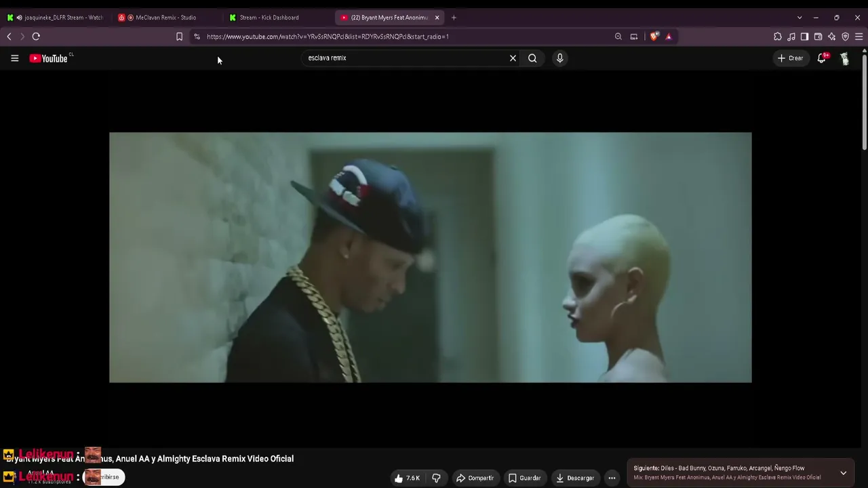Share the video via Compartir

[x=475, y=478]
